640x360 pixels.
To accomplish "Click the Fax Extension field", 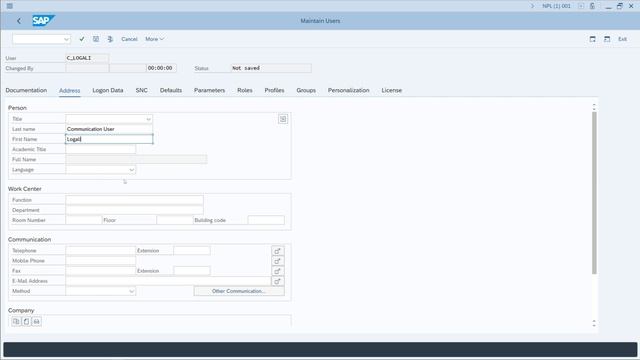I will [x=192, y=271].
